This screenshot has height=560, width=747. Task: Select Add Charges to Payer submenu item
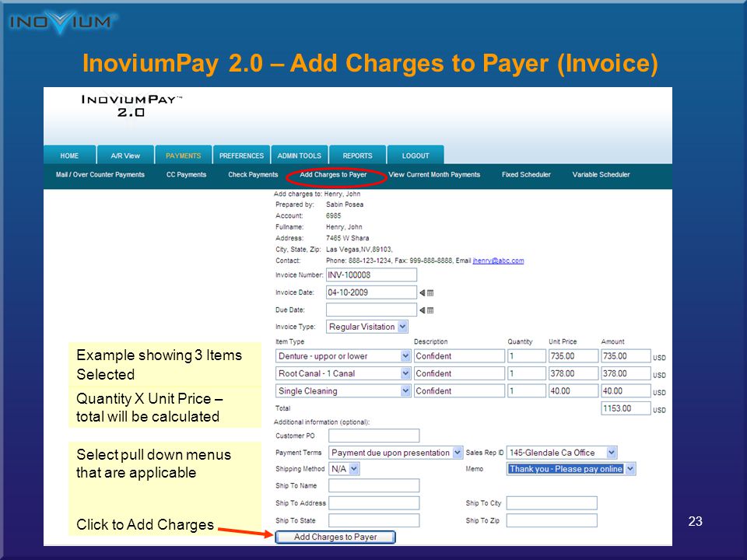tap(333, 175)
